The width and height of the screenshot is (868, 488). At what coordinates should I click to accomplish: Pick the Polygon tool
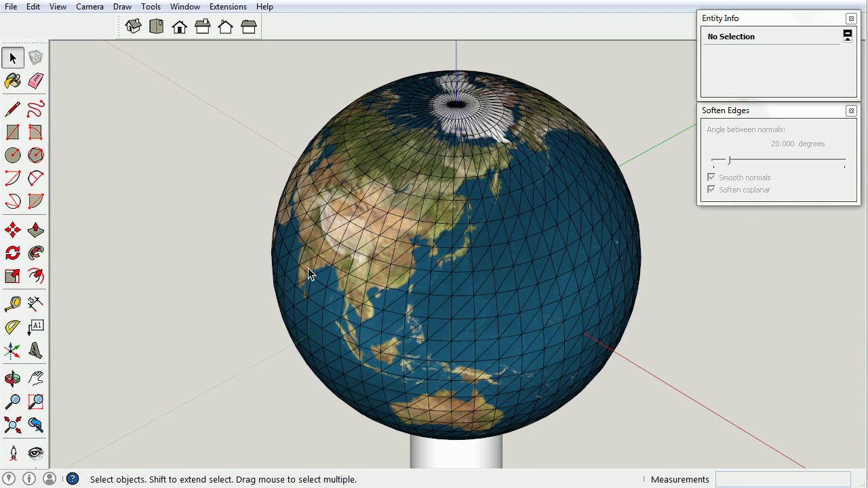36,155
